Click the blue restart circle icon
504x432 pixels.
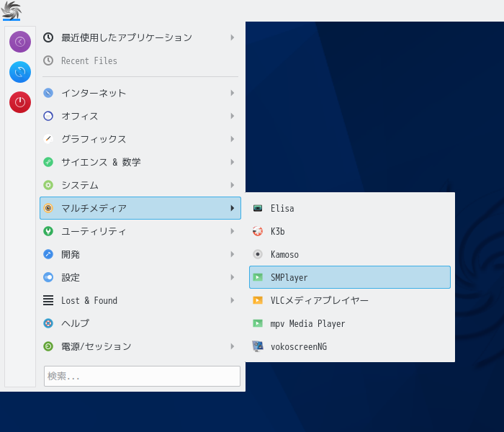tap(20, 72)
